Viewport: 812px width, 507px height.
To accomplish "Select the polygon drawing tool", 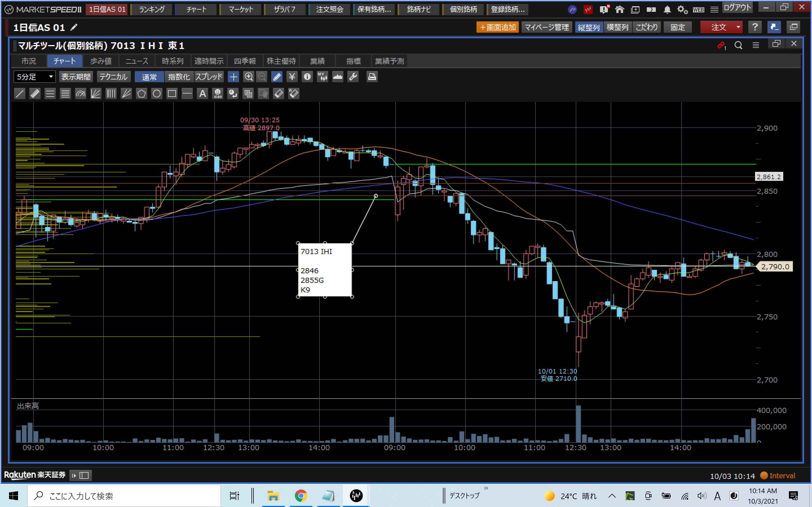I will [x=141, y=94].
